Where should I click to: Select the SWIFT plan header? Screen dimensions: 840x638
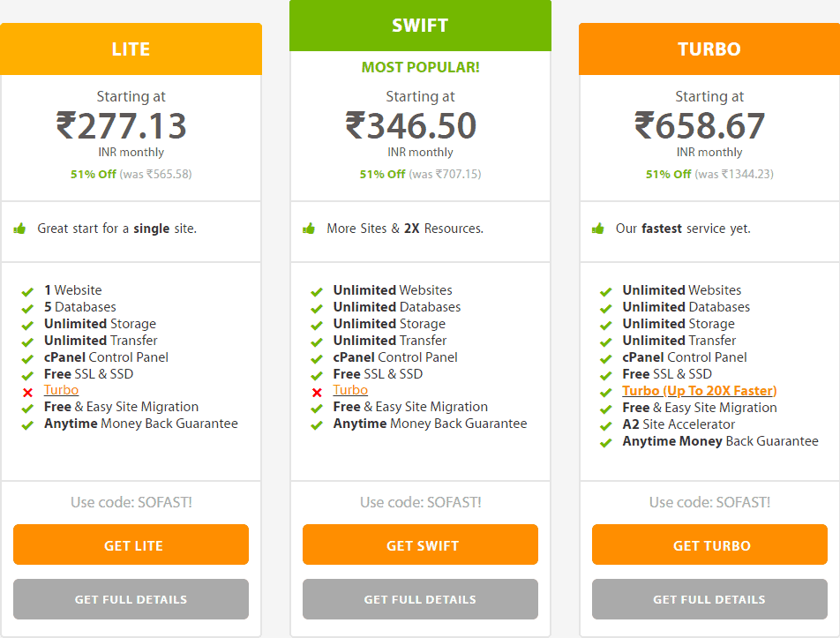tap(420, 26)
